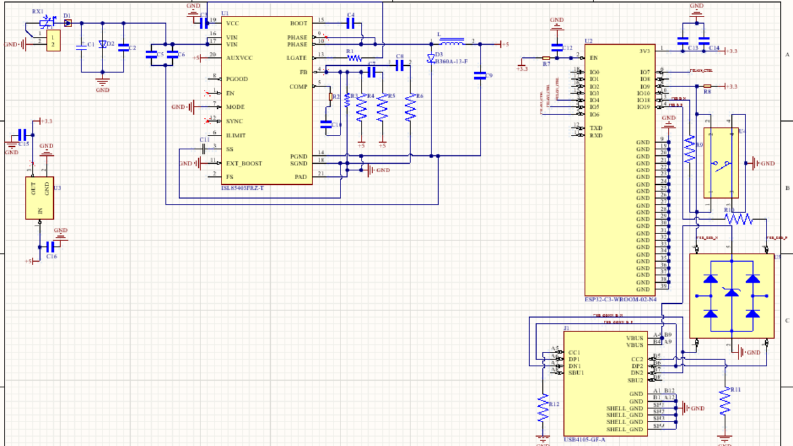Click resistor R11

click(x=725, y=402)
